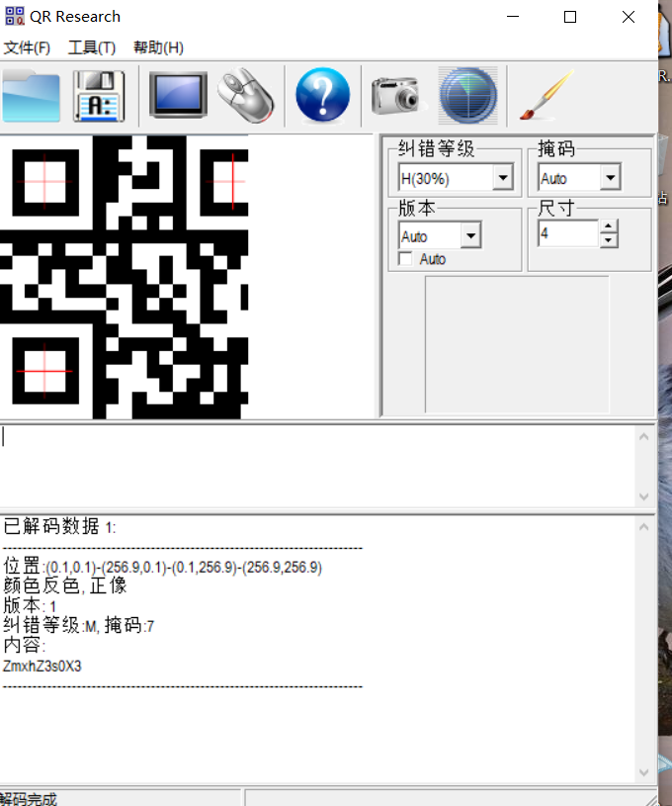
Task: Click the open folder icon in toolbar
Action: click(31, 96)
